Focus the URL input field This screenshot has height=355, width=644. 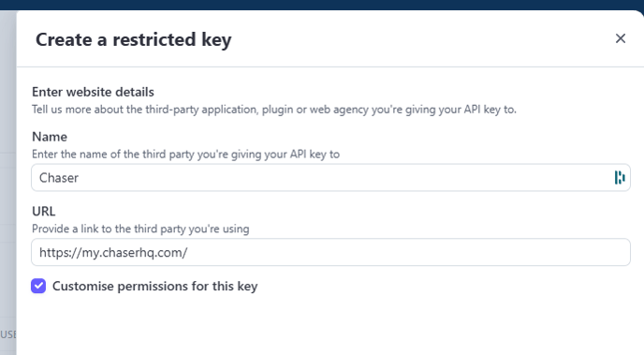[330, 252]
